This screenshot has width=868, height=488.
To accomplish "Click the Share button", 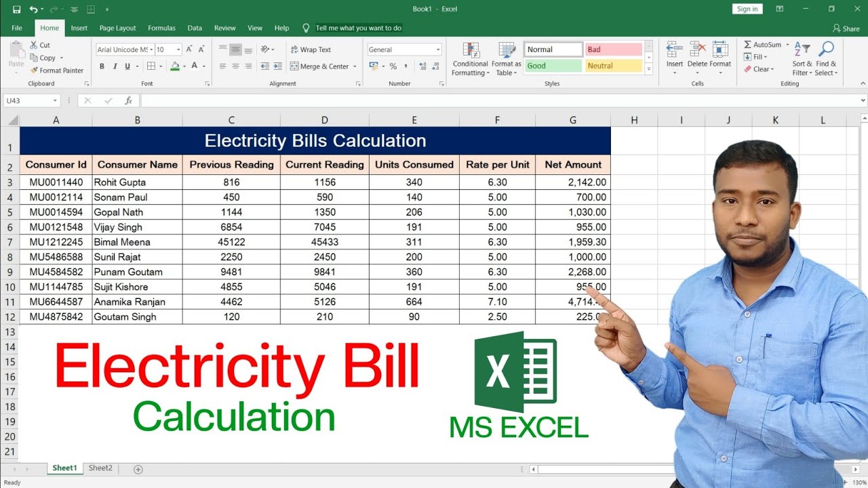I will [x=846, y=28].
